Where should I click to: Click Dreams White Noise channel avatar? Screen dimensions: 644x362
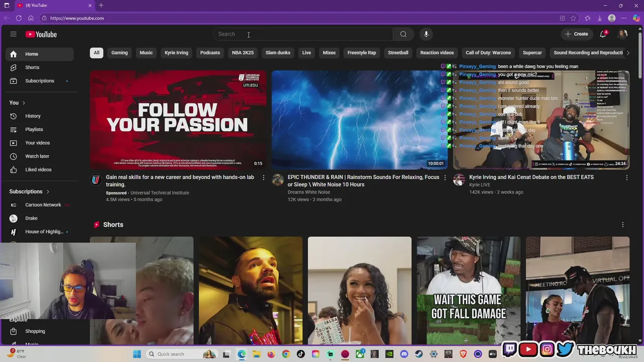[278, 180]
